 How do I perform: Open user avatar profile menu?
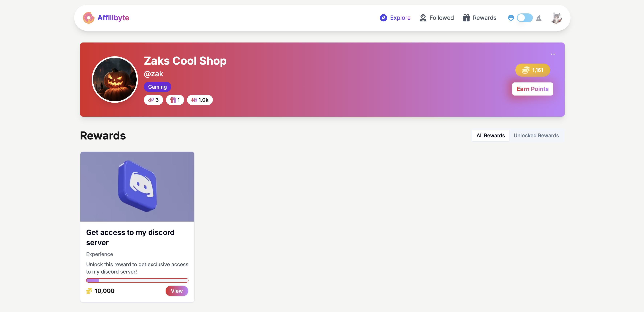556,18
